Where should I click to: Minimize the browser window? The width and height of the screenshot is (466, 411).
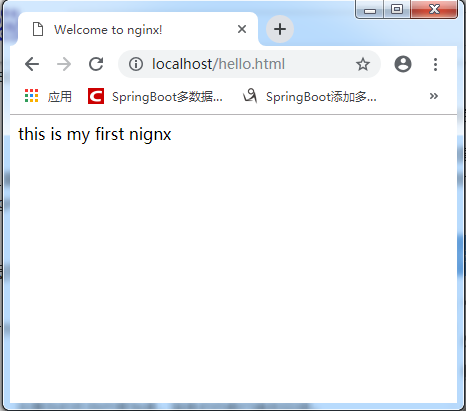click(x=370, y=9)
